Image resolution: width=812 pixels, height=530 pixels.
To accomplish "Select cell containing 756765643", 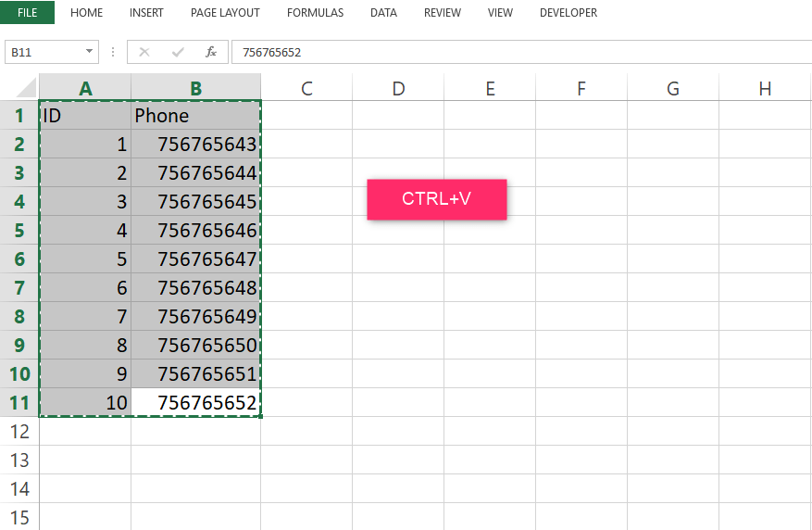I will coord(195,144).
